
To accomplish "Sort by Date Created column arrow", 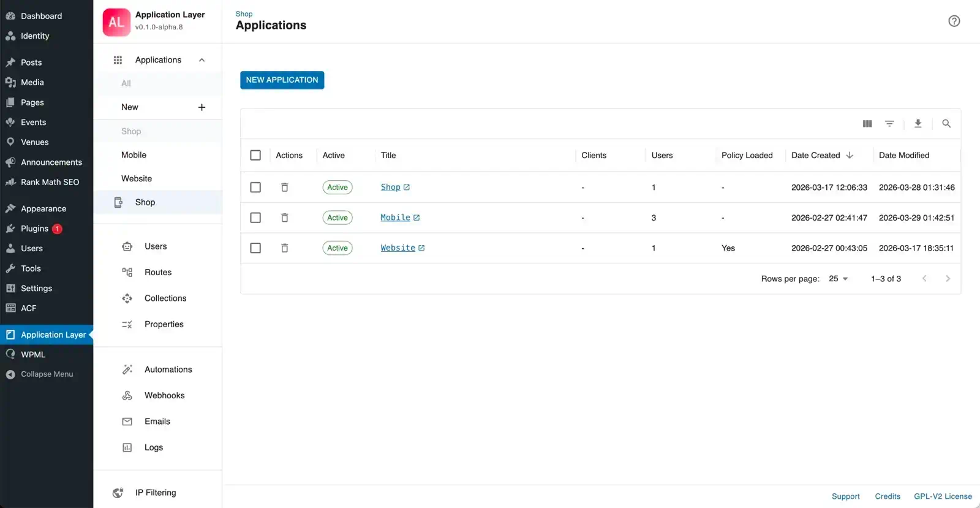I will 850,156.
